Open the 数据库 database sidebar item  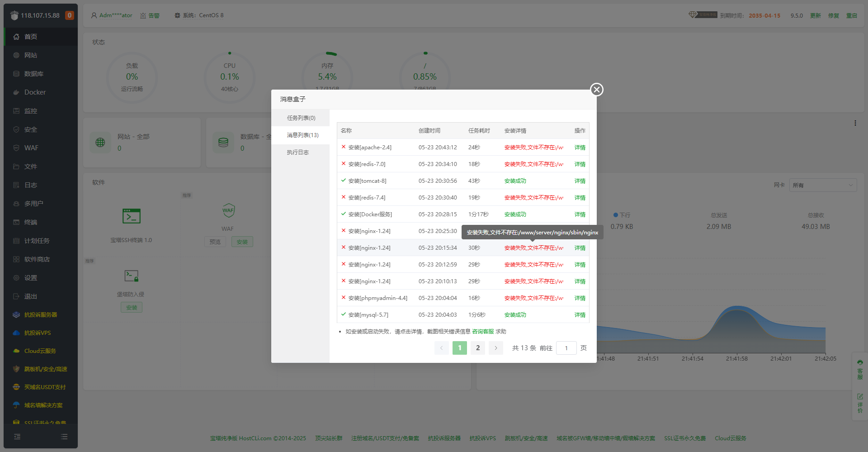(x=41, y=74)
